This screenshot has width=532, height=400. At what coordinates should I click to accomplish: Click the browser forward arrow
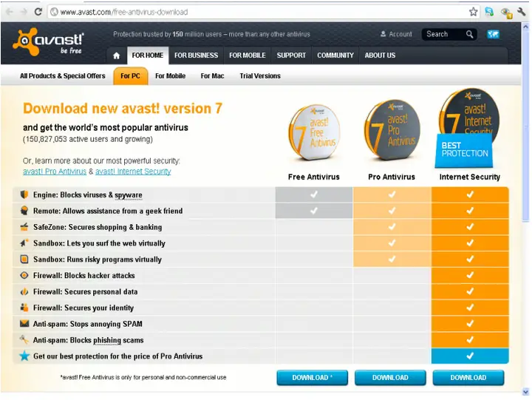coord(24,12)
